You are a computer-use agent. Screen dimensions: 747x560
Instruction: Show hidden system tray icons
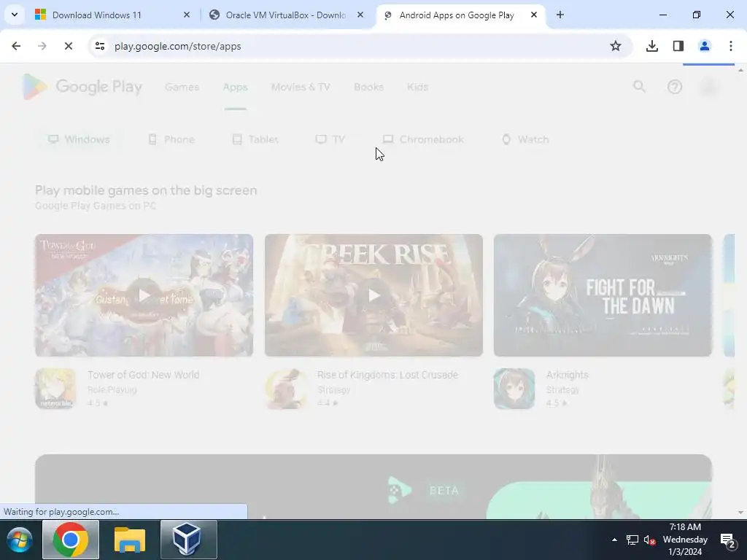(614, 540)
